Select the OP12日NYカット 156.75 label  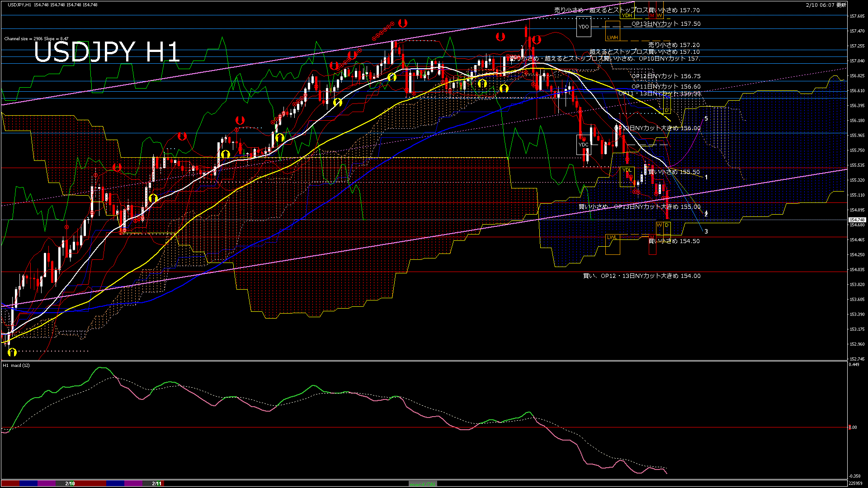665,76
